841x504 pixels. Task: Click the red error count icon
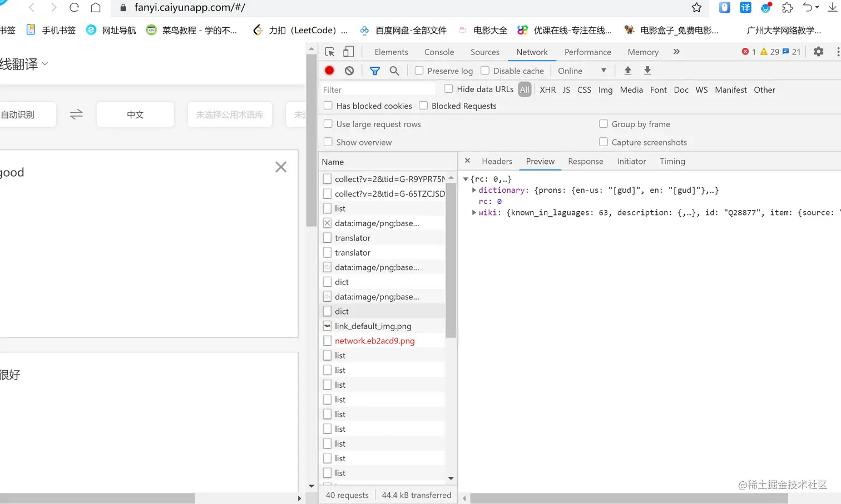point(745,52)
